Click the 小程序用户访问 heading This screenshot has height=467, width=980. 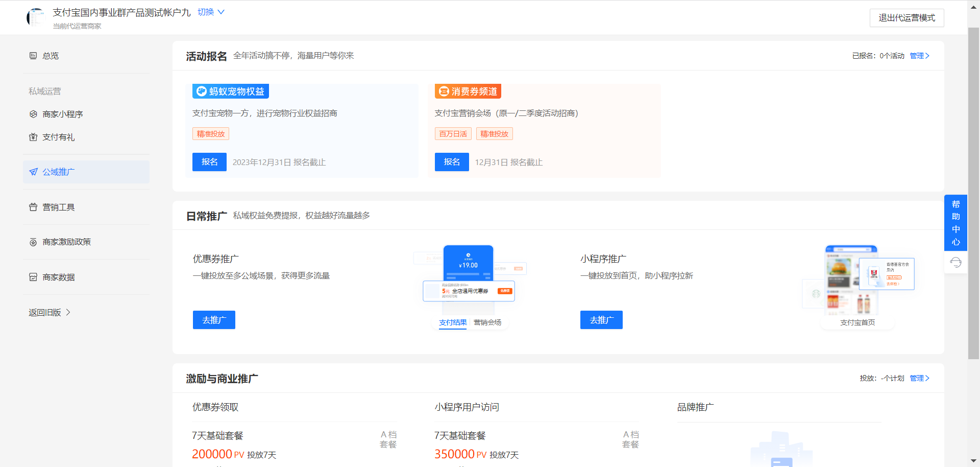point(467,407)
